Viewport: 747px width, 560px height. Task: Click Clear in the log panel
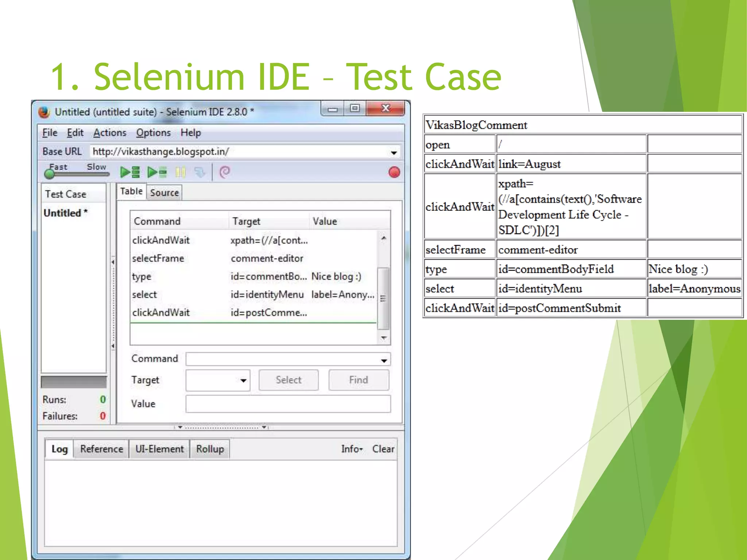(x=383, y=449)
